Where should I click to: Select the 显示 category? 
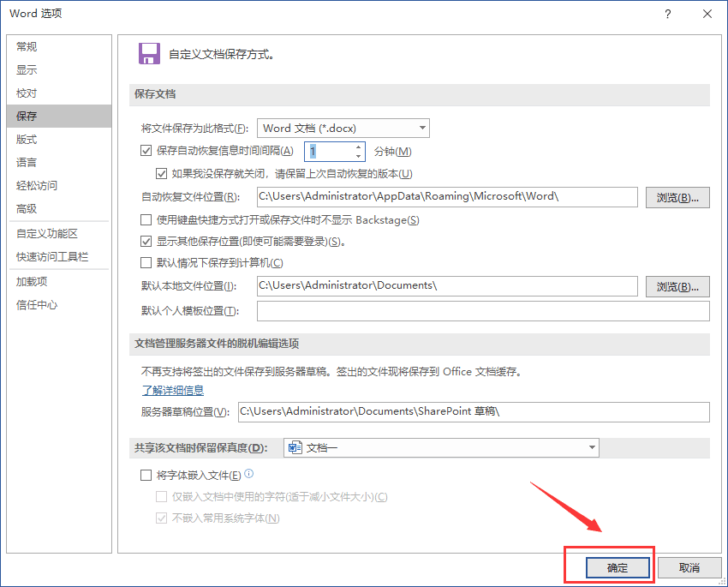[59, 69]
